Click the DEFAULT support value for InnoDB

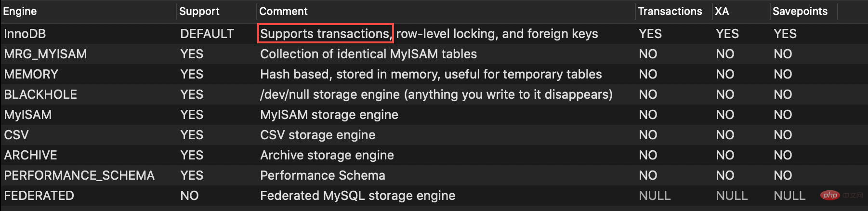(x=207, y=34)
